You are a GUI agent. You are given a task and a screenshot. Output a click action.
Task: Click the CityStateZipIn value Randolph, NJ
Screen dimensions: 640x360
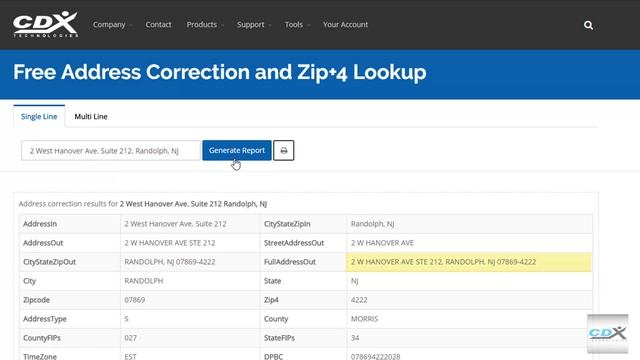pos(373,224)
